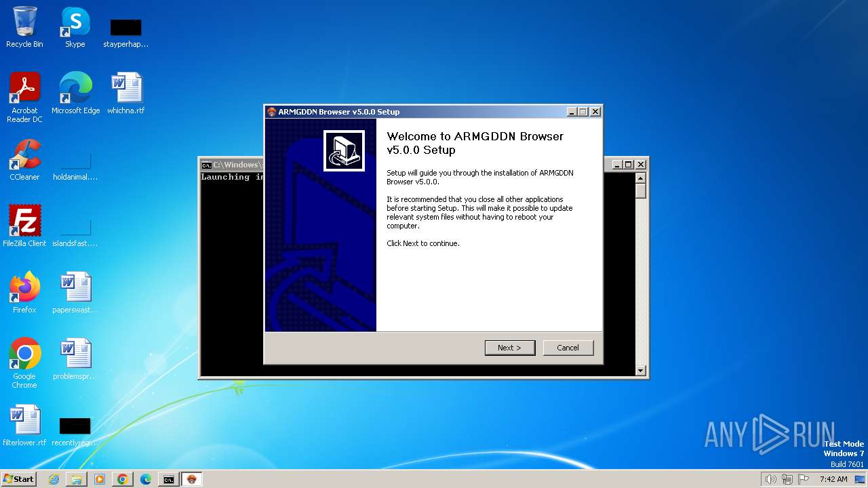Open the Action Center flag icon
The height and width of the screenshot is (488, 868).
pos(804,479)
